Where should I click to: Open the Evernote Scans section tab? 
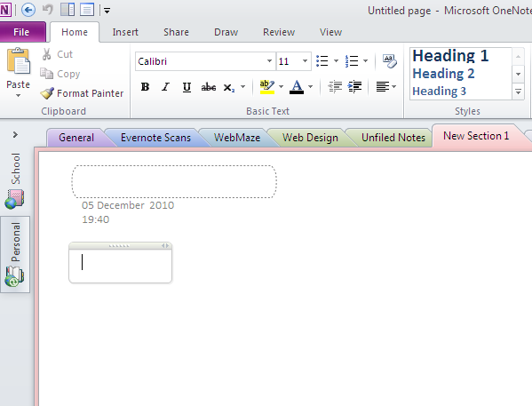pos(155,138)
